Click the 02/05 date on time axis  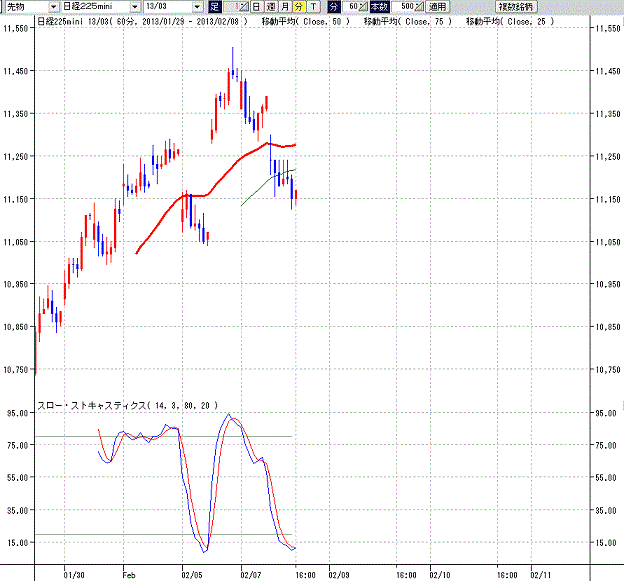coord(192,575)
